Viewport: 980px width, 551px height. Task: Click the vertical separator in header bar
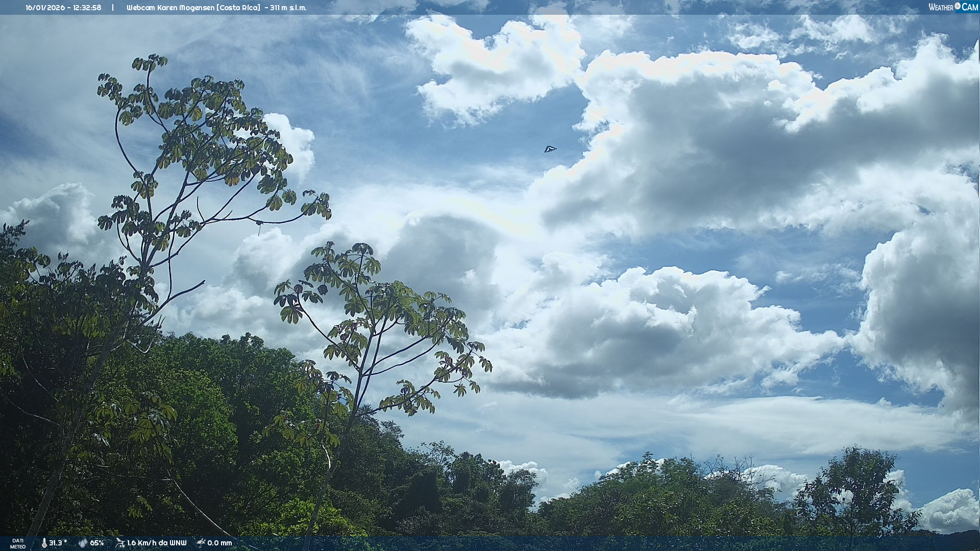pos(113,8)
